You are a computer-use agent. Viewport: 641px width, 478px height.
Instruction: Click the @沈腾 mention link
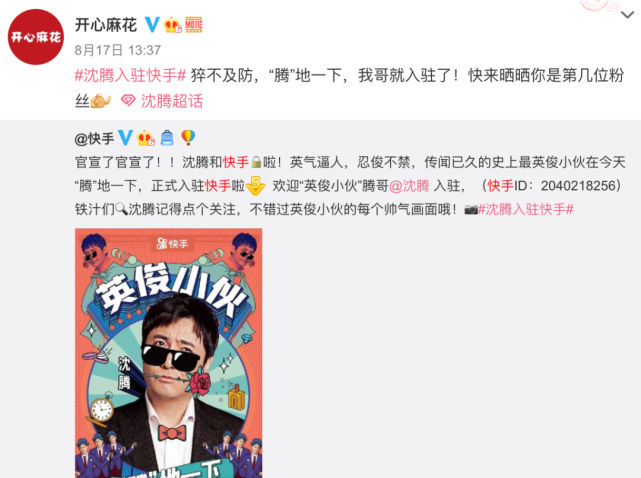409,186
